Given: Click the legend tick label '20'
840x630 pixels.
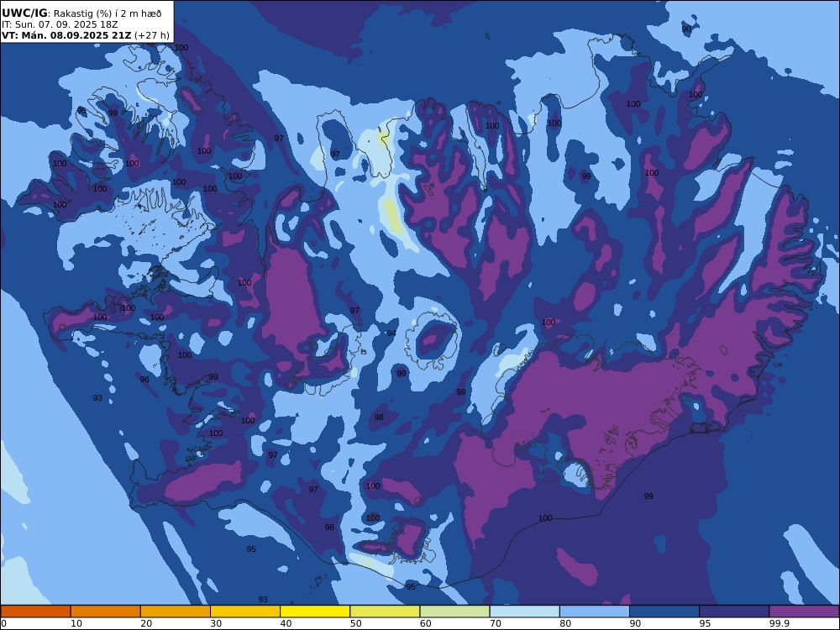Looking at the screenshot, I should pyautogui.click(x=146, y=623).
